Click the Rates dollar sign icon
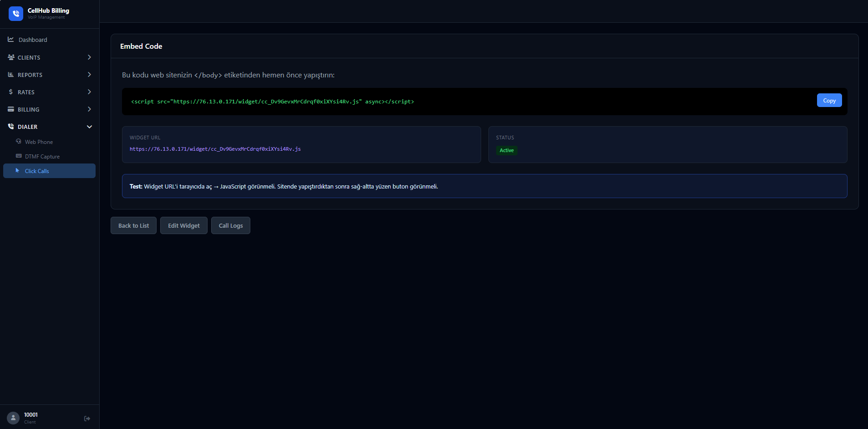 click(x=11, y=92)
